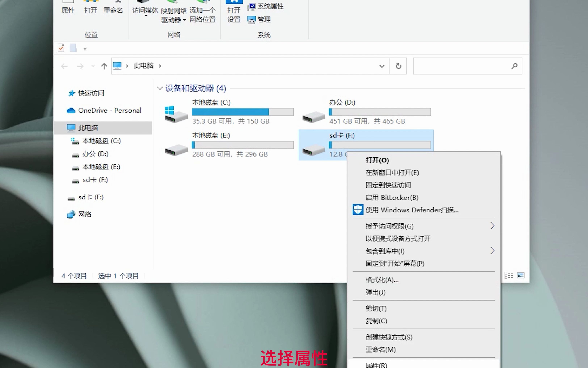This screenshot has height=368, width=588.
Task: Choose 在新窗口中打开(E) from context menu
Action: (x=424, y=173)
